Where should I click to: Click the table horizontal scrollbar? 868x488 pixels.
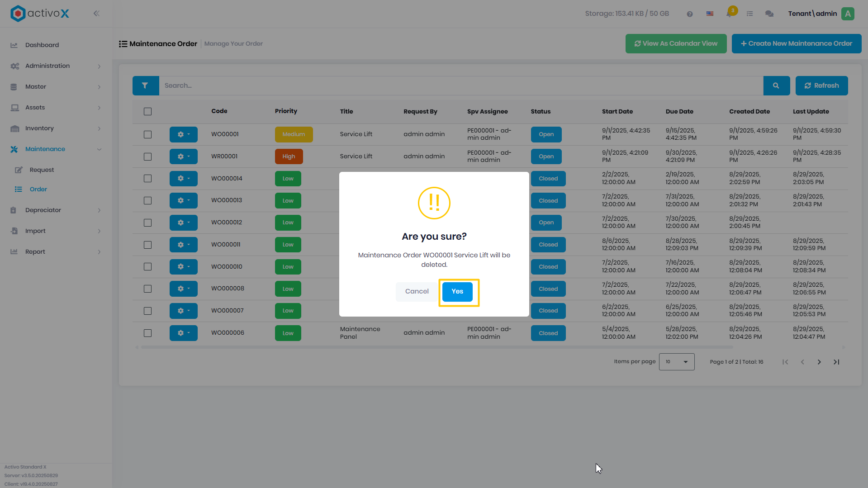[436, 347]
